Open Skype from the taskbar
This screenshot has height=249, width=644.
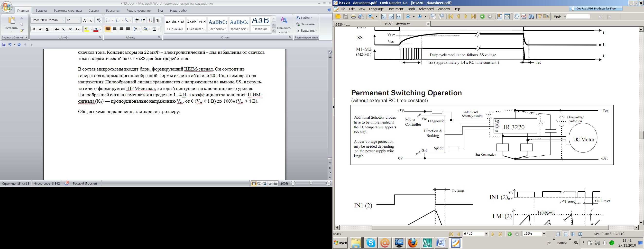(371, 243)
